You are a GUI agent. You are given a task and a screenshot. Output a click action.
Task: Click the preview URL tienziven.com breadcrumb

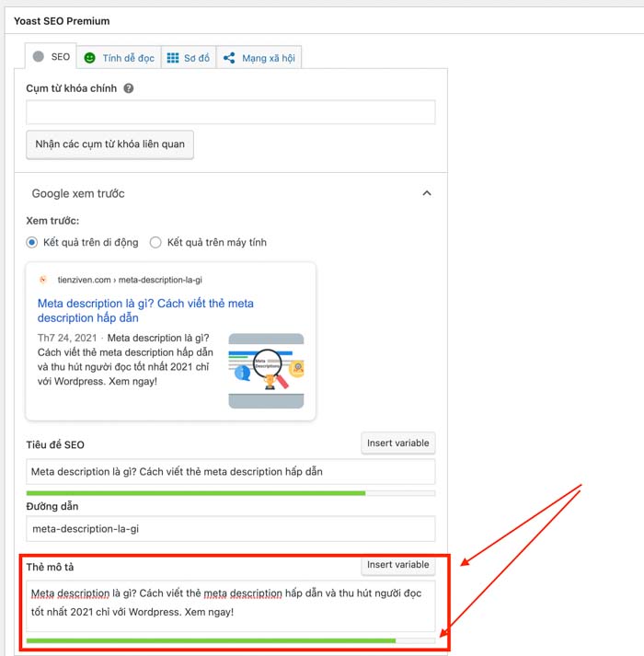(130, 280)
